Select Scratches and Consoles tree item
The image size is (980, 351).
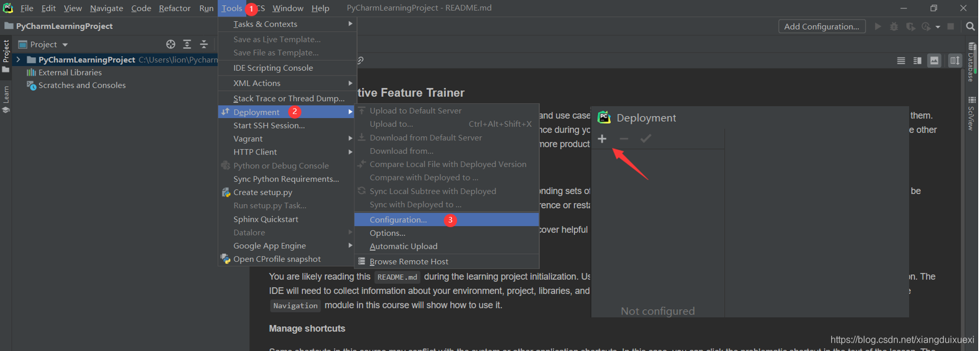point(82,86)
